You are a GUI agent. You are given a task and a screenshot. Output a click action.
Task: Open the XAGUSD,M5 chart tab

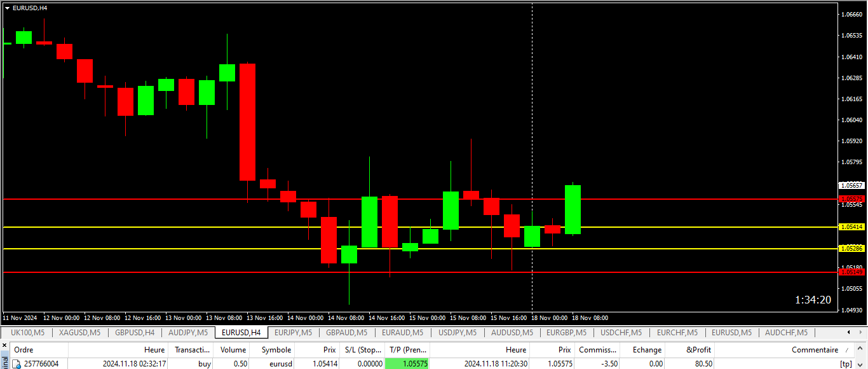coord(79,333)
